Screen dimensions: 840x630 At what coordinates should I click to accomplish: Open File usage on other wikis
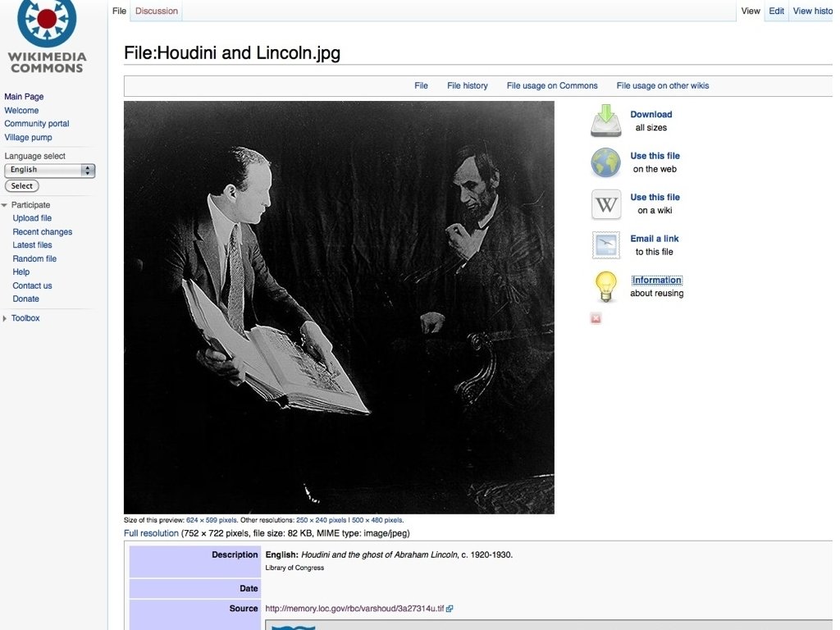point(663,85)
